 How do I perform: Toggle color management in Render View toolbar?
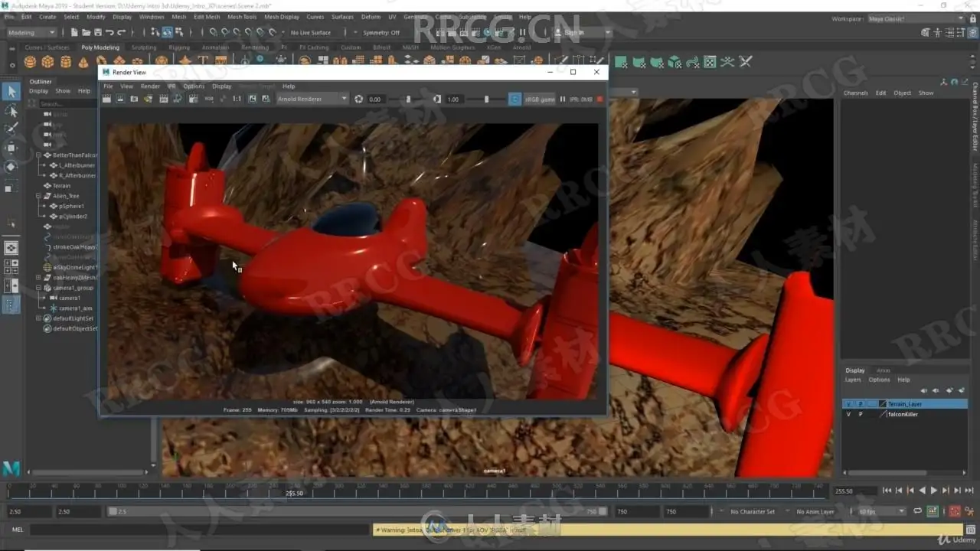tap(515, 99)
